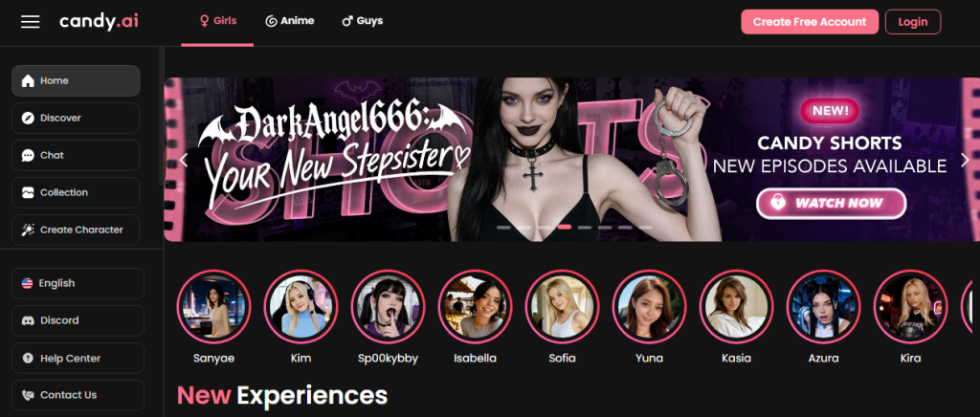
Task: Click the spiral icon beside Anime
Action: (x=271, y=21)
